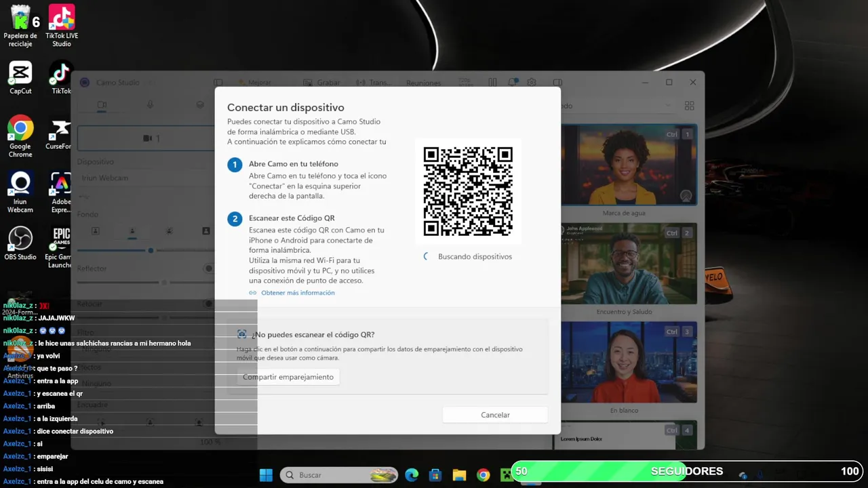Open the Grabar item in Camo toolbar
The image size is (868, 488).
[321, 82]
